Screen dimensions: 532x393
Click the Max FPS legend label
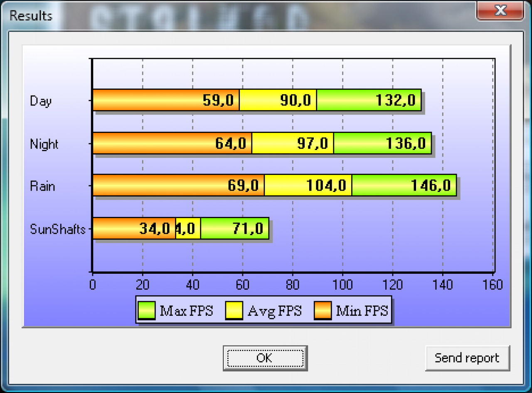[x=186, y=311]
